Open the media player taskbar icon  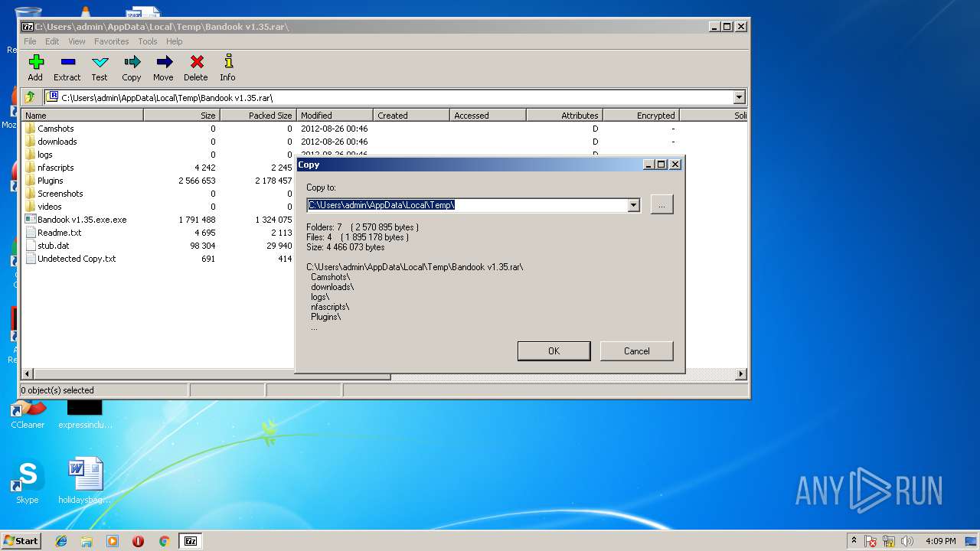click(113, 541)
